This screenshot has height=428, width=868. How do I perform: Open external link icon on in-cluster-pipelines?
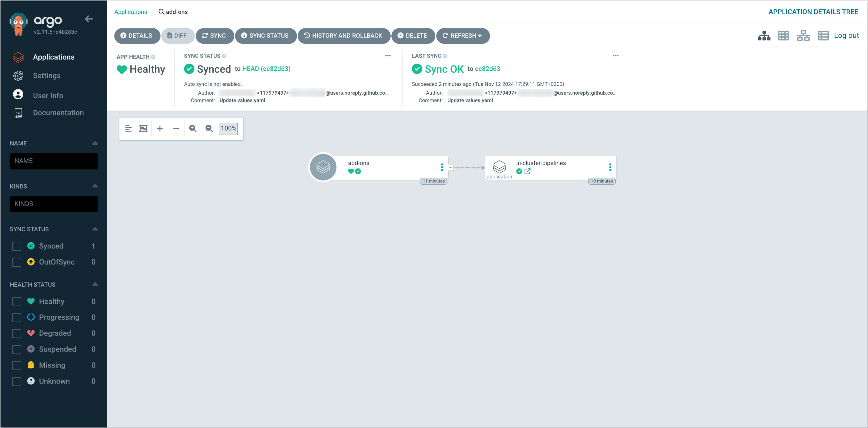pos(527,171)
